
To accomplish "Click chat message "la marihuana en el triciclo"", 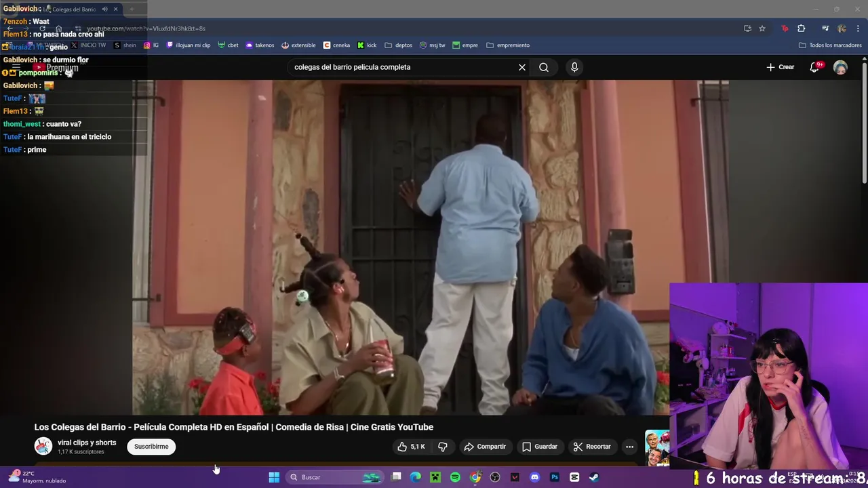I will pyautogui.click(x=69, y=137).
